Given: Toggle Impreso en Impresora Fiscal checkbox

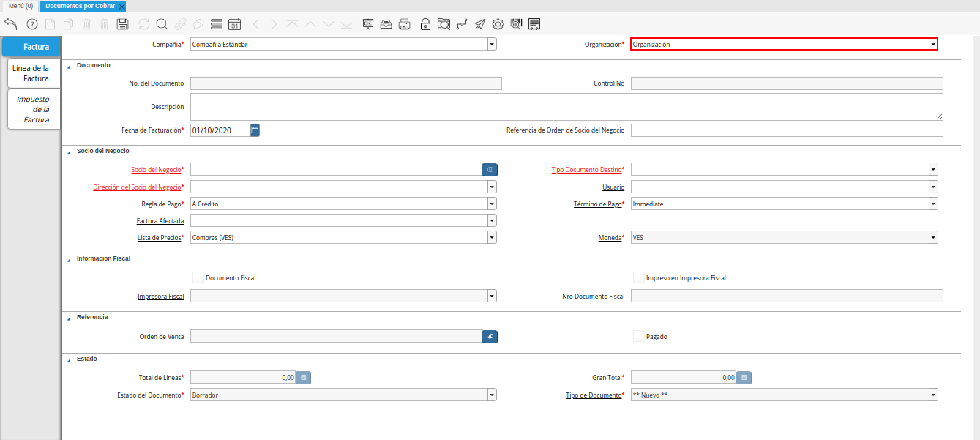Looking at the screenshot, I should click(639, 278).
